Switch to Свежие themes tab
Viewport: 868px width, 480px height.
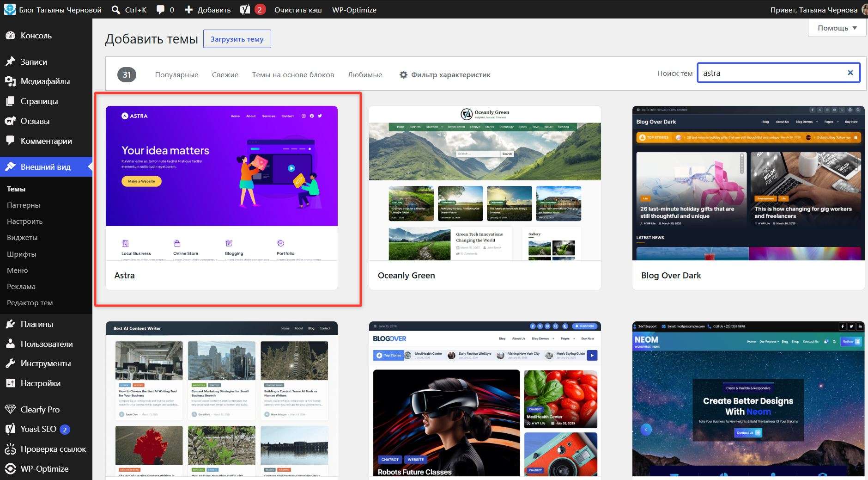225,74
